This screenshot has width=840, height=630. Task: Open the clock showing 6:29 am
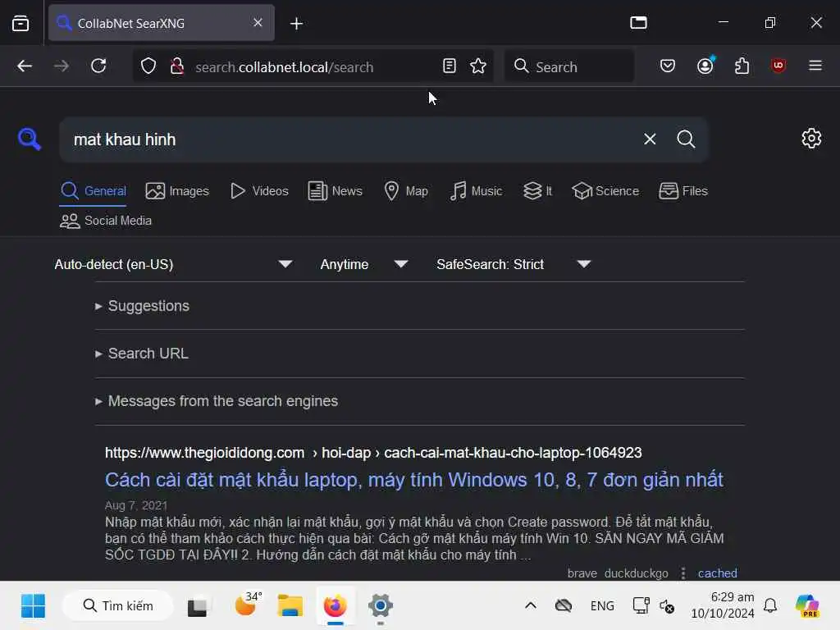tap(722, 605)
